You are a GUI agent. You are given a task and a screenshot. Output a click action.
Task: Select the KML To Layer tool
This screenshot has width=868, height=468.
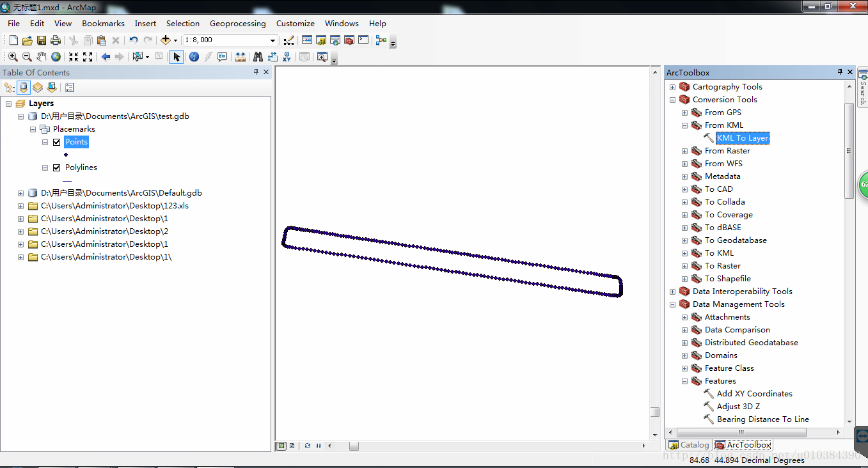[x=743, y=138]
